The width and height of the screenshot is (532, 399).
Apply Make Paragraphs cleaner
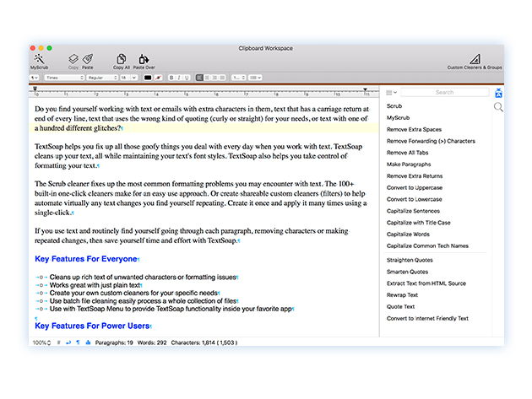coord(409,164)
